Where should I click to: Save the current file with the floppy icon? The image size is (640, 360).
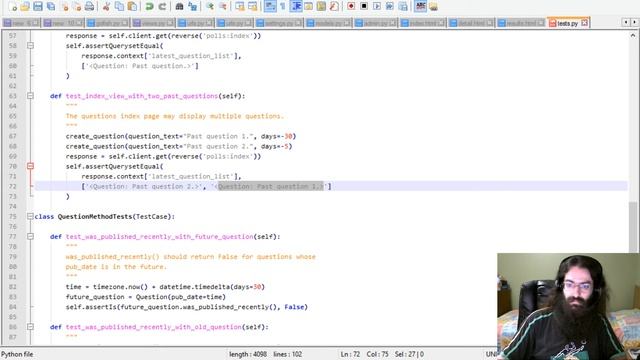point(38,6)
